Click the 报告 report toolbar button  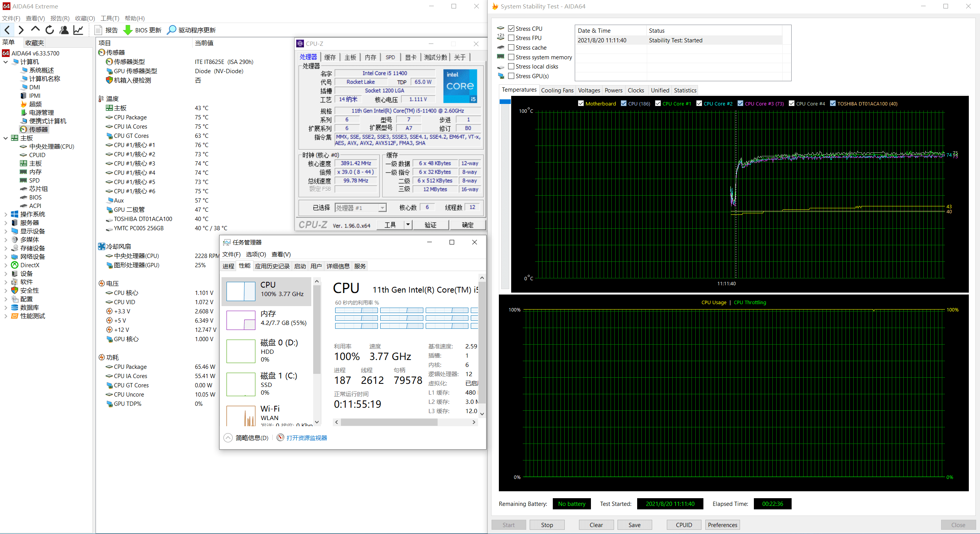pyautogui.click(x=106, y=30)
